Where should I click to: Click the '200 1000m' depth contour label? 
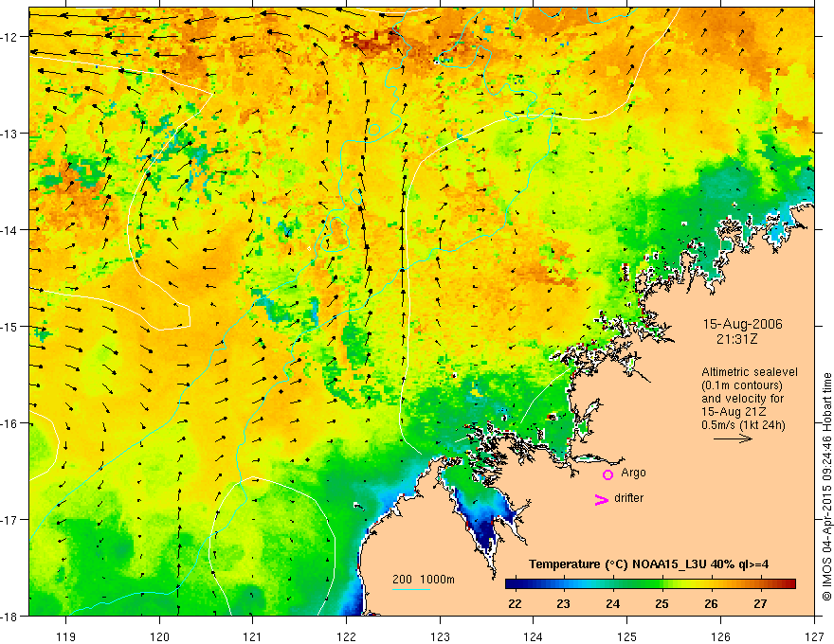(424, 580)
